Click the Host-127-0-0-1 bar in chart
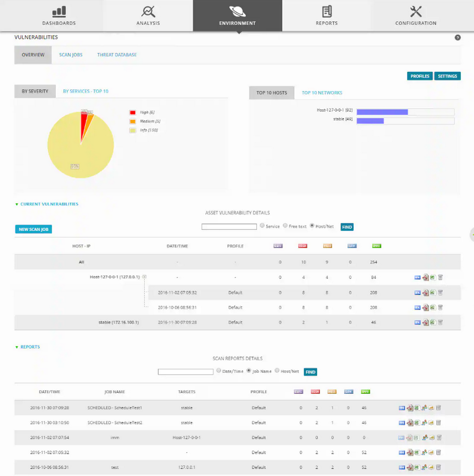474x476 pixels. click(382, 112)
